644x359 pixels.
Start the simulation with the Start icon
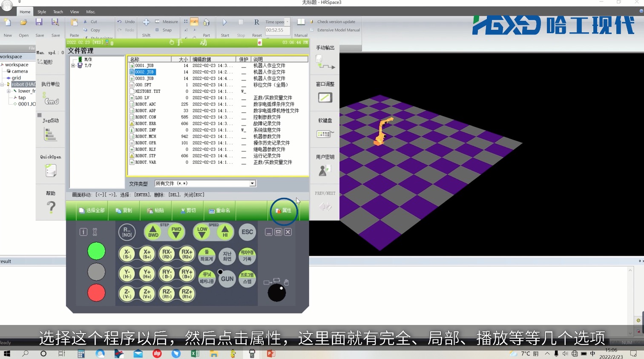click(x=225, y=23)
